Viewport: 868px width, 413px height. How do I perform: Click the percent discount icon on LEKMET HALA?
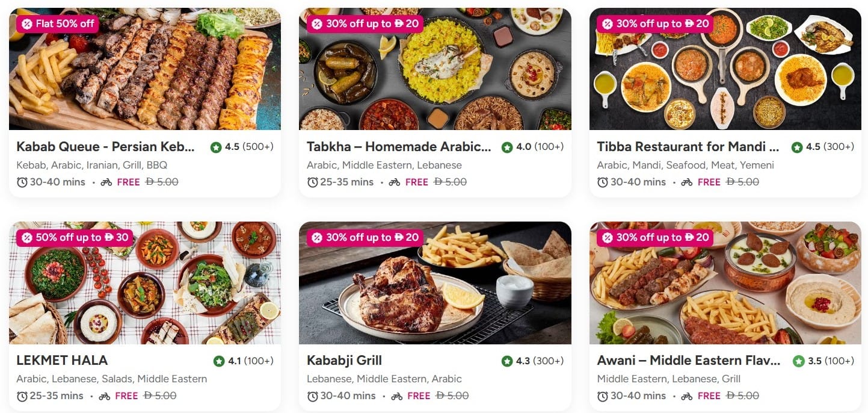click(x=26, y=237)
